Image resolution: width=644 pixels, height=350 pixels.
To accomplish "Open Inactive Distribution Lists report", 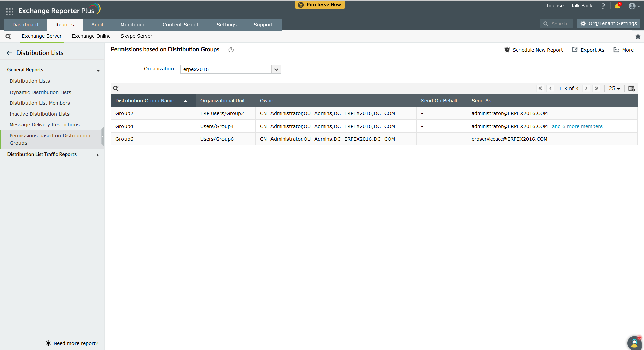I will tap(40, 114).
